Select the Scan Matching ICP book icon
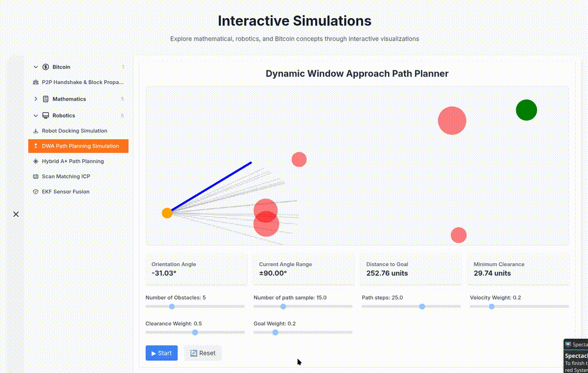This screenshot has height=373, width=588. 36,176
